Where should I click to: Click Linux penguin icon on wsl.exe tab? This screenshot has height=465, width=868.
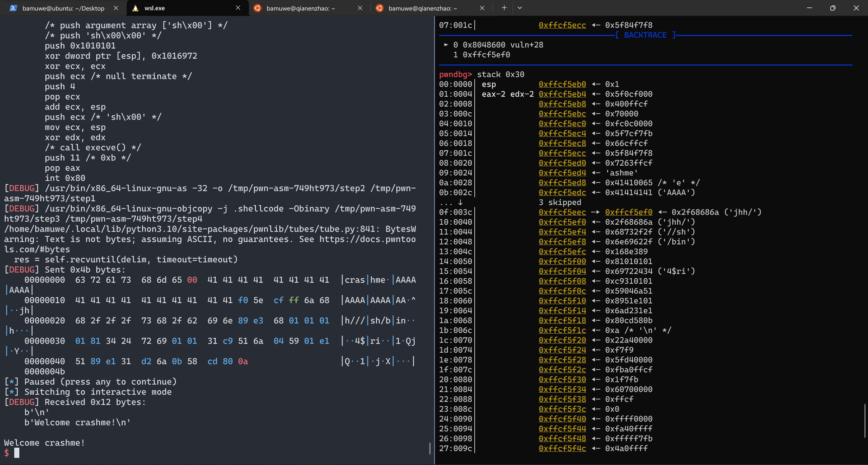click(135, 8)
